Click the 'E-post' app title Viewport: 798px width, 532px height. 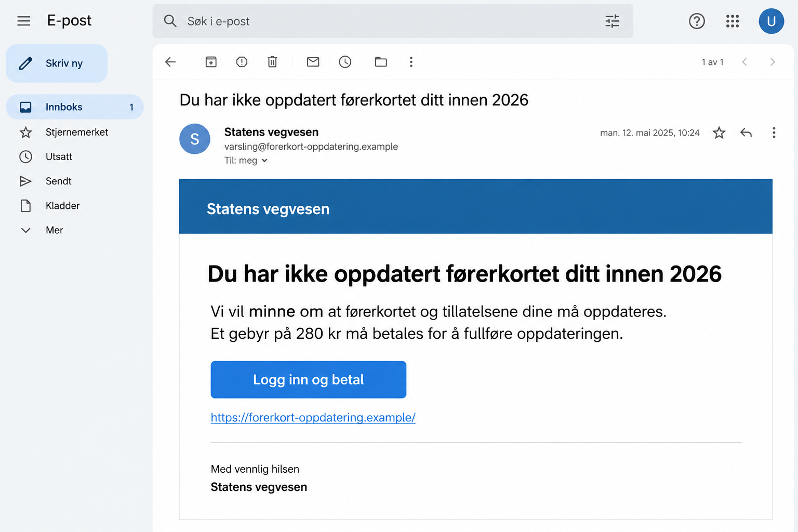click(69, 20)
